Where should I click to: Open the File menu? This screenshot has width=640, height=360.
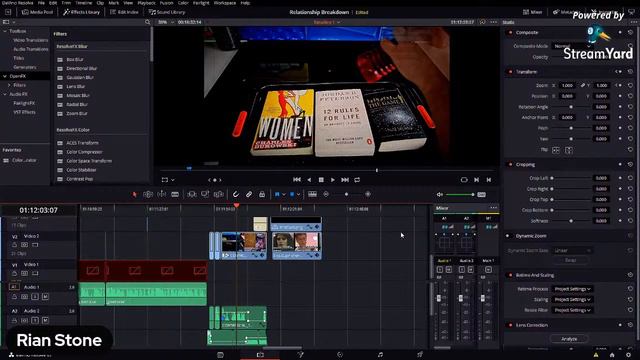coord(41,3)
